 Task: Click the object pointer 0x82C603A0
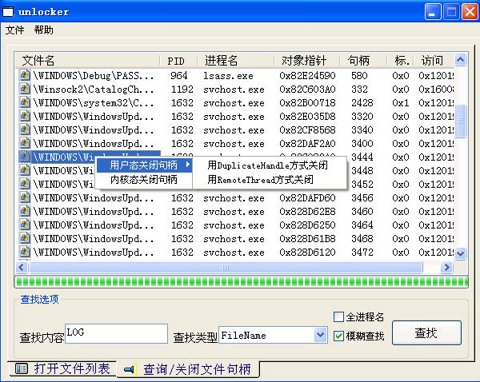point(307,89)
